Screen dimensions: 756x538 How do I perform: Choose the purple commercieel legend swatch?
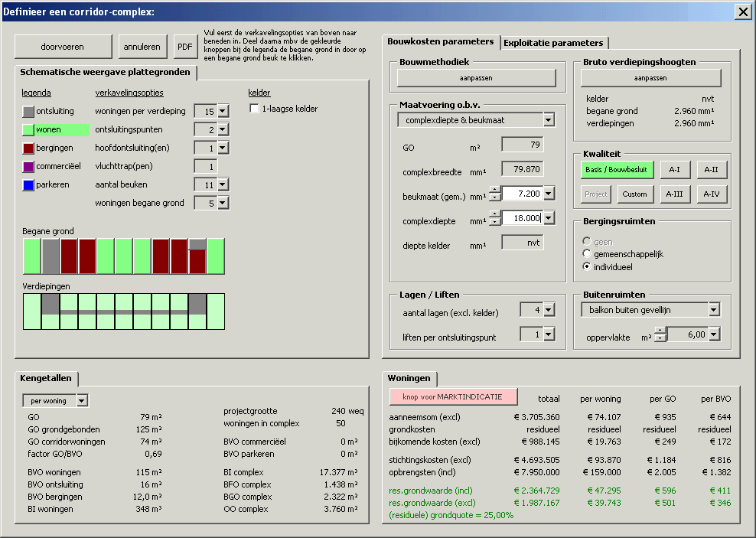(x=29, y=166)
